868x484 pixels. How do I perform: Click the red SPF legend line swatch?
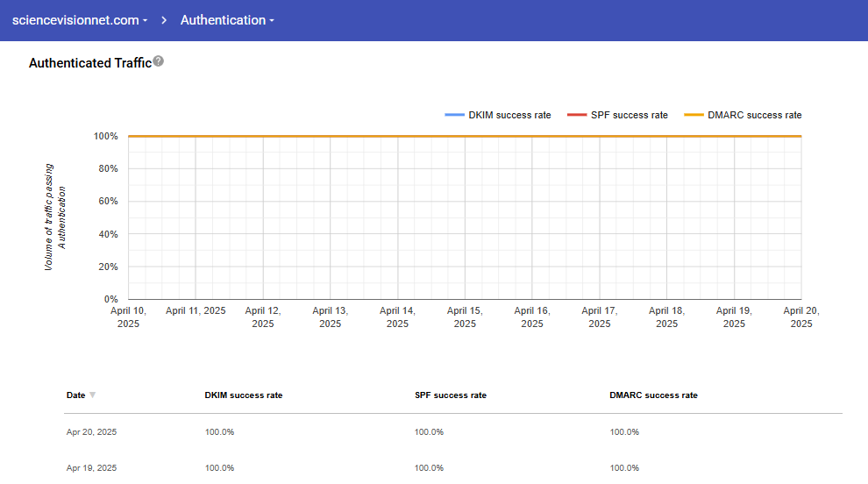pos(576,115)
